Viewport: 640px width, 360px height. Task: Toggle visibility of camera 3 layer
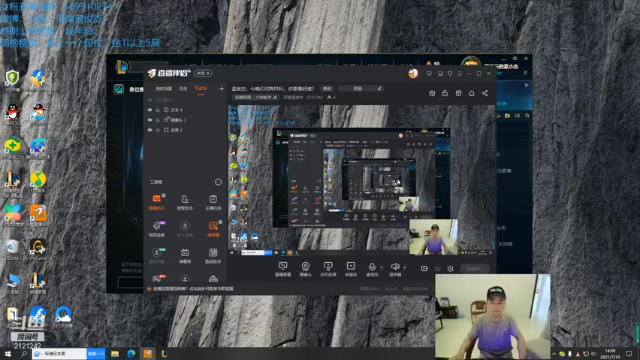coord(150,120)
